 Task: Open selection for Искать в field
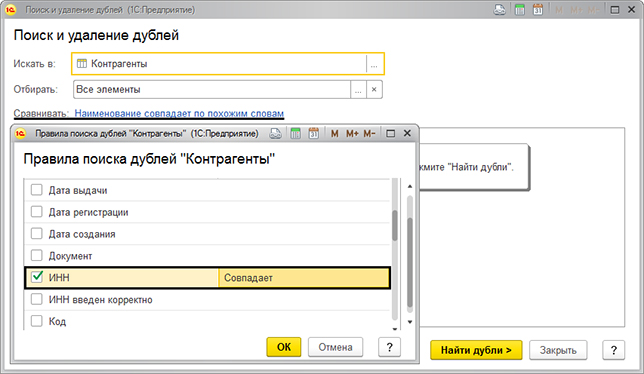[374, 64]
